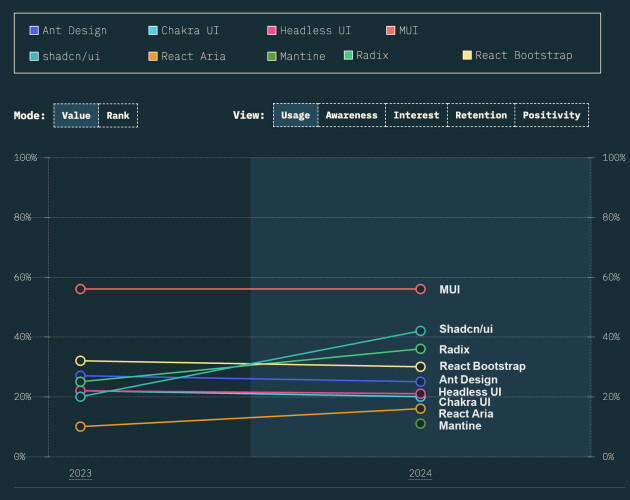Click the MUI red legend swatch
630x500 pixels.
click(391, 31)
